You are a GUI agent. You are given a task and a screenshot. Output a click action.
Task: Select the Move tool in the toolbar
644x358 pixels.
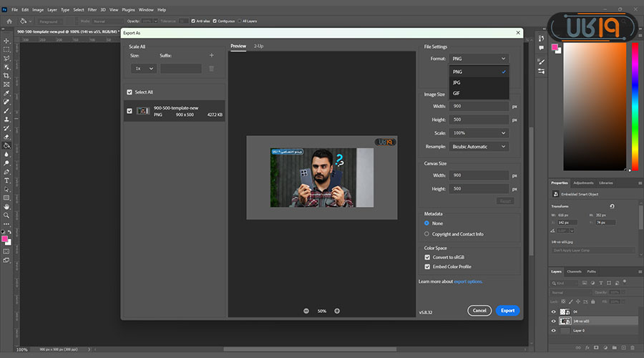[x=6, y=41]
